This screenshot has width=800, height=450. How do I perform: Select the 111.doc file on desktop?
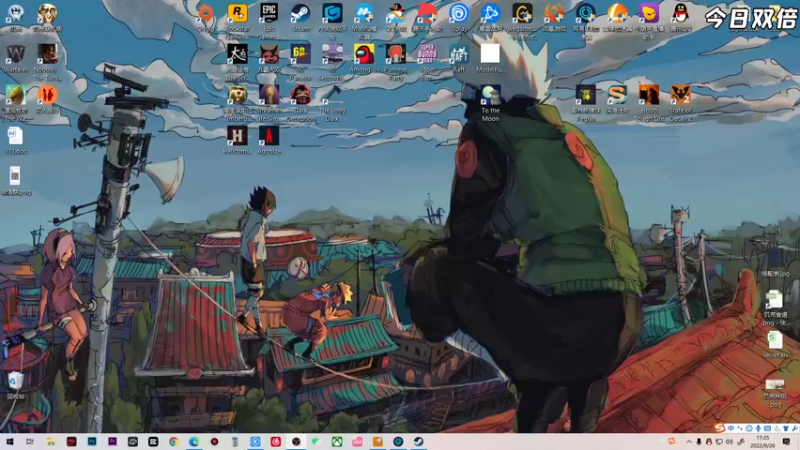15,136
